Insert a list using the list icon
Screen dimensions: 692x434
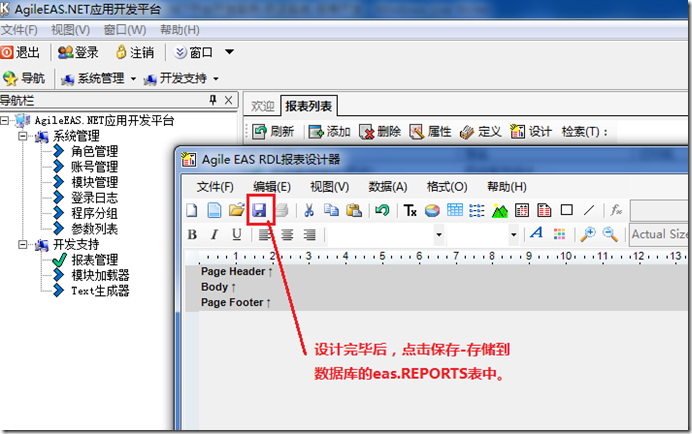click(x=477, y=210)
